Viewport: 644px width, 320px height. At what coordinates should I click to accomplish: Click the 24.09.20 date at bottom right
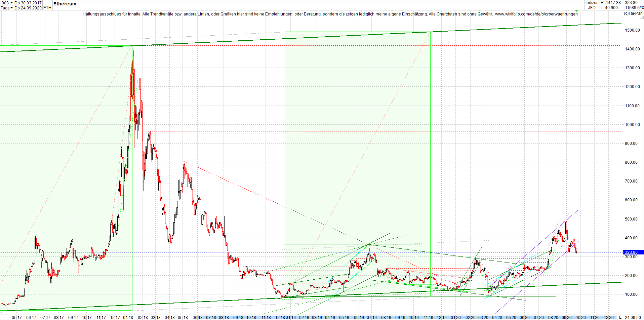click(x=633, y=317)
